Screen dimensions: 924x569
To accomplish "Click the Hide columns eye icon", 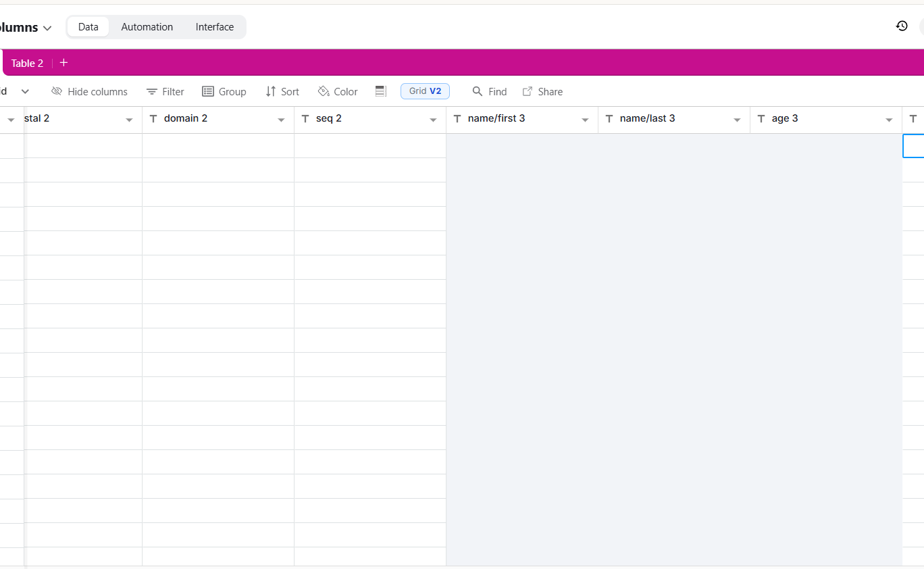I will coord(57,91).
